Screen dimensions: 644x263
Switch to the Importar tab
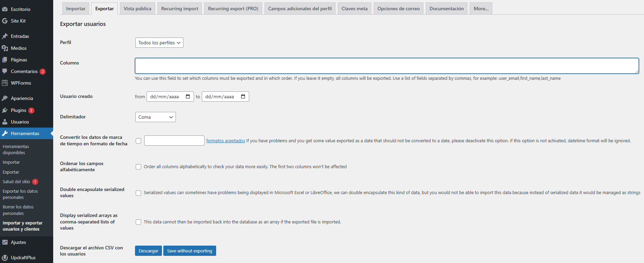coord(76,9)
